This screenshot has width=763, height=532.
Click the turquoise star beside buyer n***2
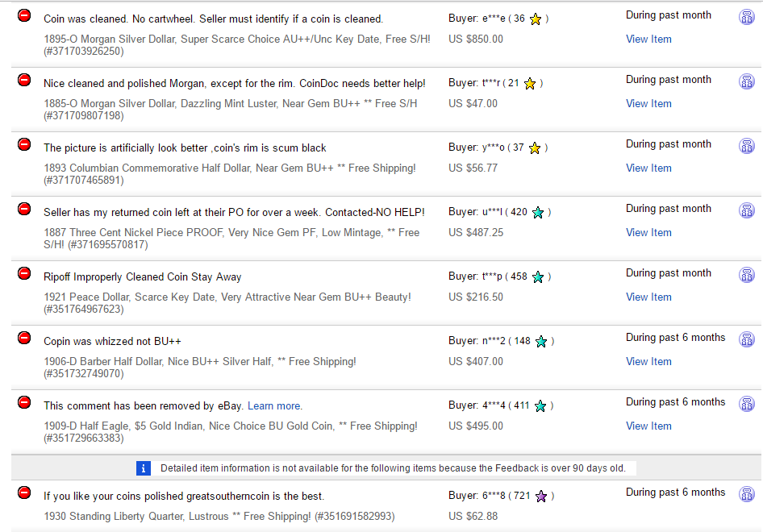coord(541,342)
